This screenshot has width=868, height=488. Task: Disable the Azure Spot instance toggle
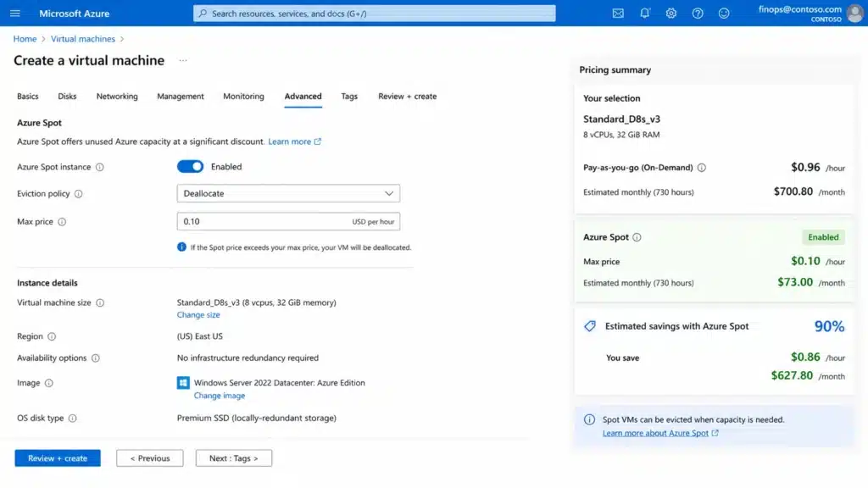coord(191,167)
